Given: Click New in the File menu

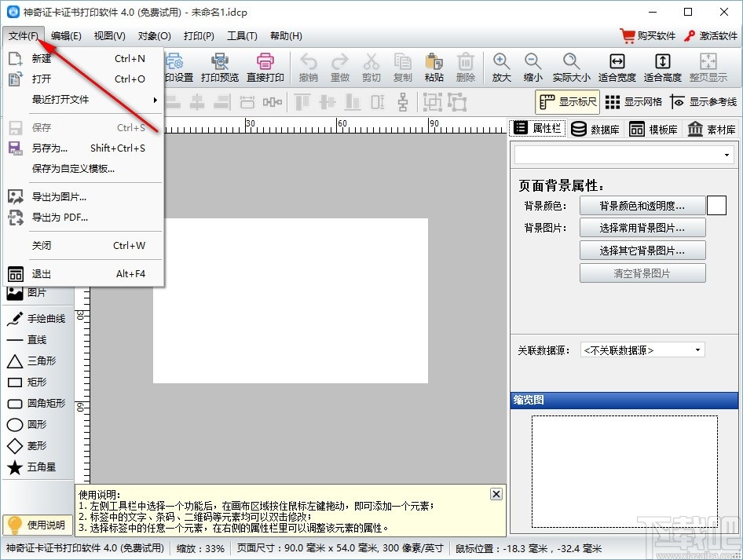Looking at the screenshot, I should 83,58.
